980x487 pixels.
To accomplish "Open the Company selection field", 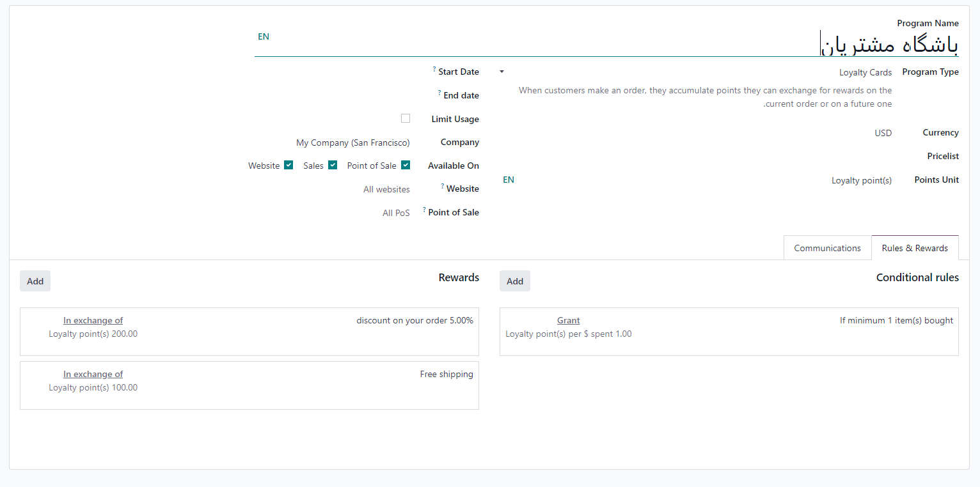I will click(x=352, y=143).
